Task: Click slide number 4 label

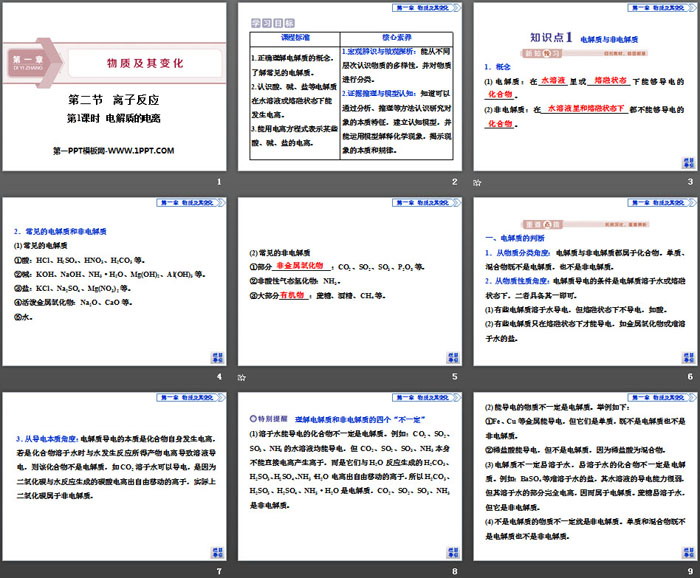Action: [x=219, y=377]
